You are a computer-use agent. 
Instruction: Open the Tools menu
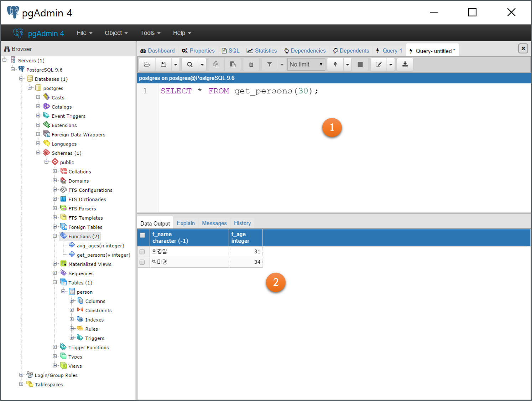coord(150,33)
